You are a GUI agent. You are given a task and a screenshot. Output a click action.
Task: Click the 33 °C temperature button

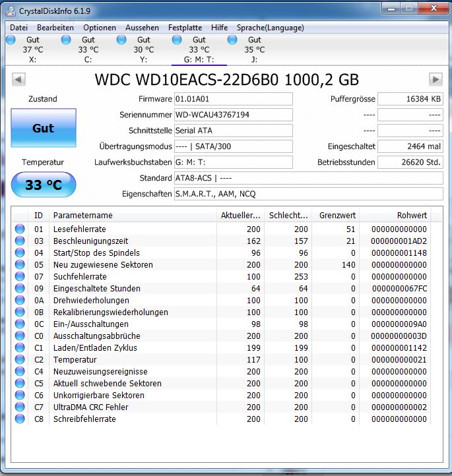point(44,185)
